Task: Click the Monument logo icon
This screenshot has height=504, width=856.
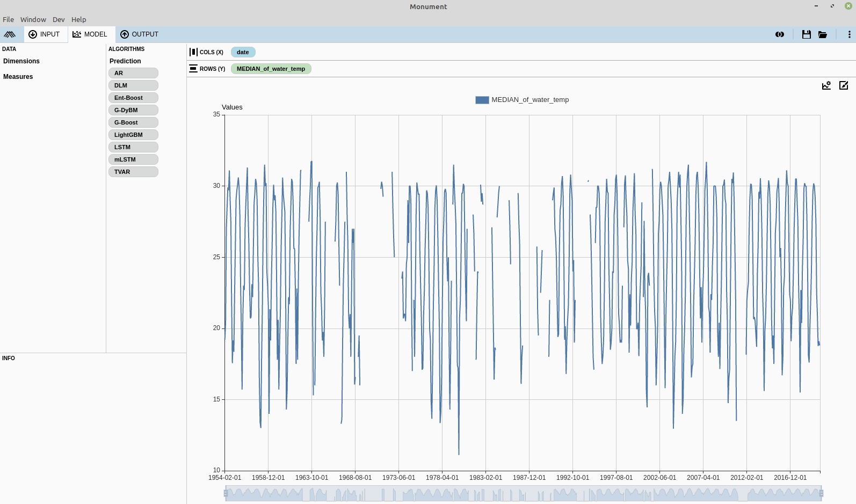Action: click(x=10, y=34)
